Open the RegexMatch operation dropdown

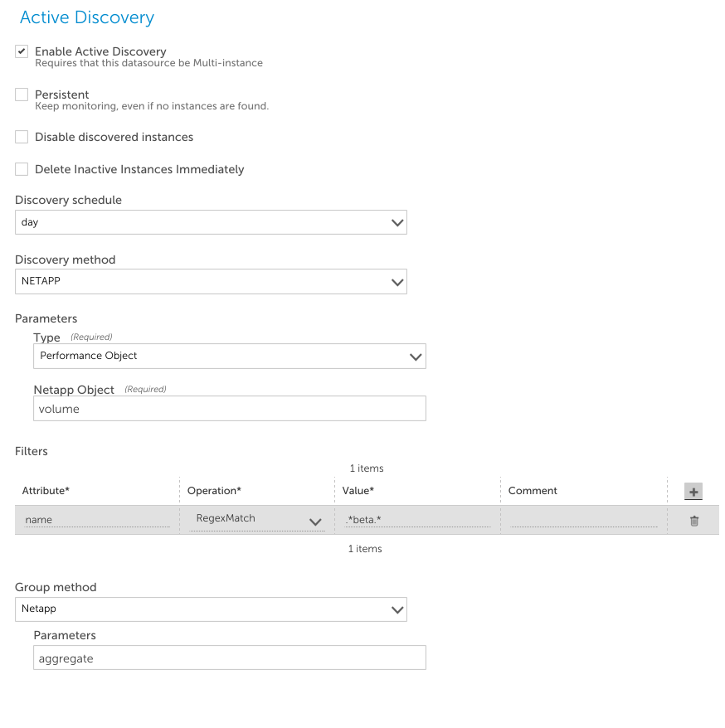(x=257, y=520)
